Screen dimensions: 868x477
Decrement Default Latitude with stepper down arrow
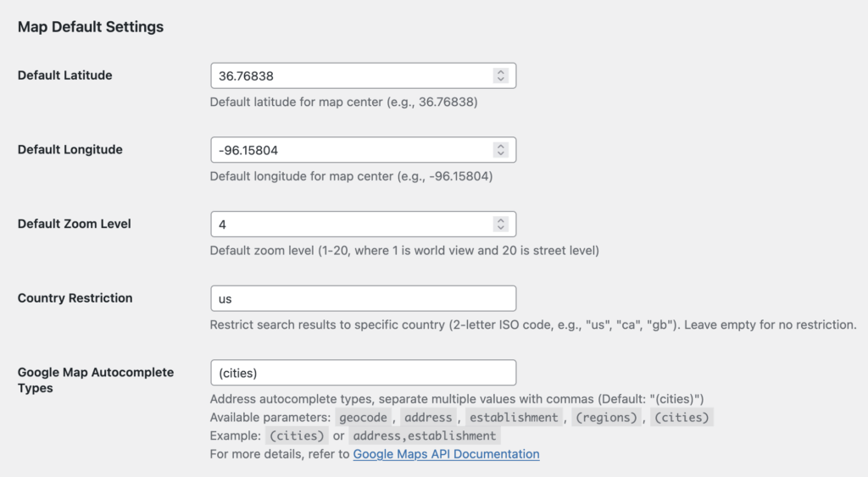pyautogui.click(x=501, y=80)
